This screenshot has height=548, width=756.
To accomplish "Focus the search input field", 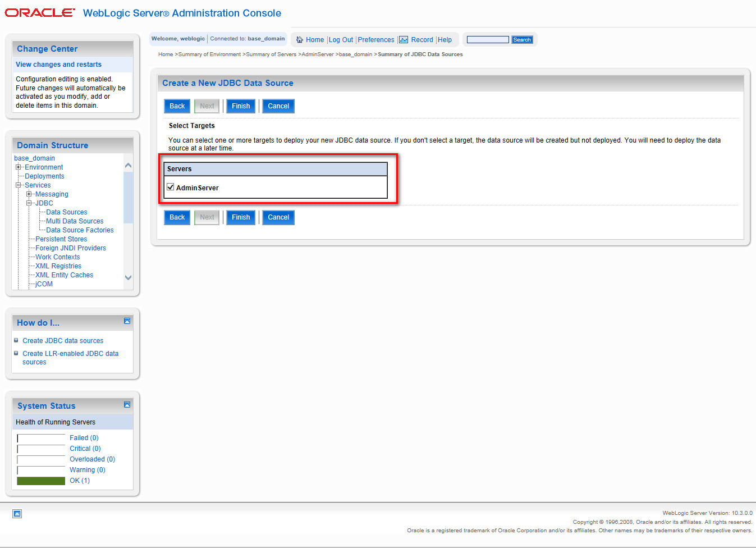I will tap(488, 40).
